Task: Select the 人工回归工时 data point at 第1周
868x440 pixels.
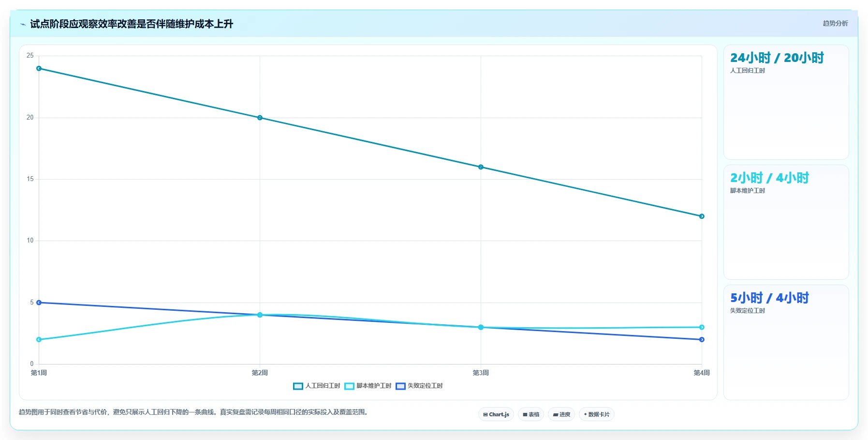Action: coord(39,68)
